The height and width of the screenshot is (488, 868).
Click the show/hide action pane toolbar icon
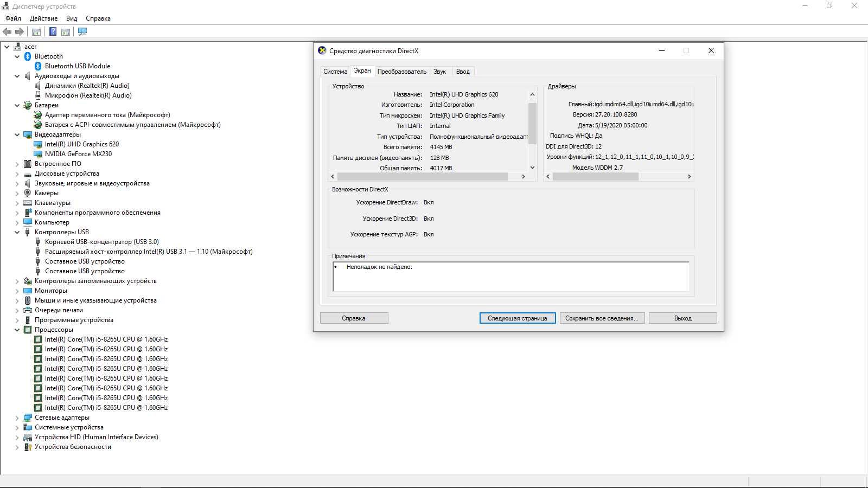tap(66, 32)
